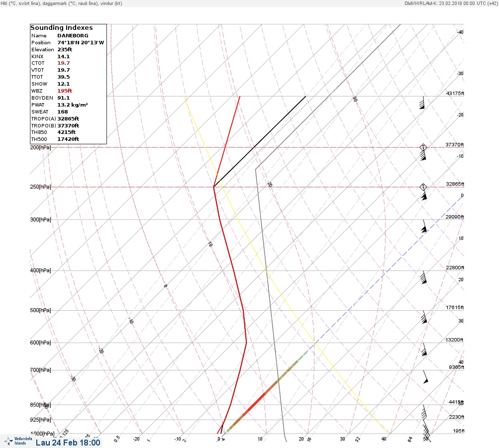This screenshot has width=499, height=448.
Task: Click the 200[hPa] pressure label
Action: click(x=40, y=147)
